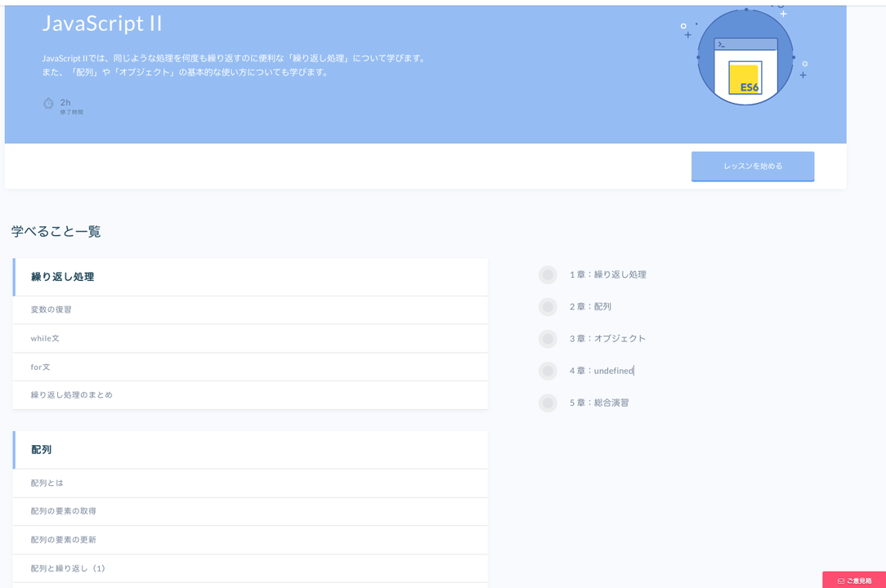
Task: Open the for文 lesson row
Action: [250, 367]
